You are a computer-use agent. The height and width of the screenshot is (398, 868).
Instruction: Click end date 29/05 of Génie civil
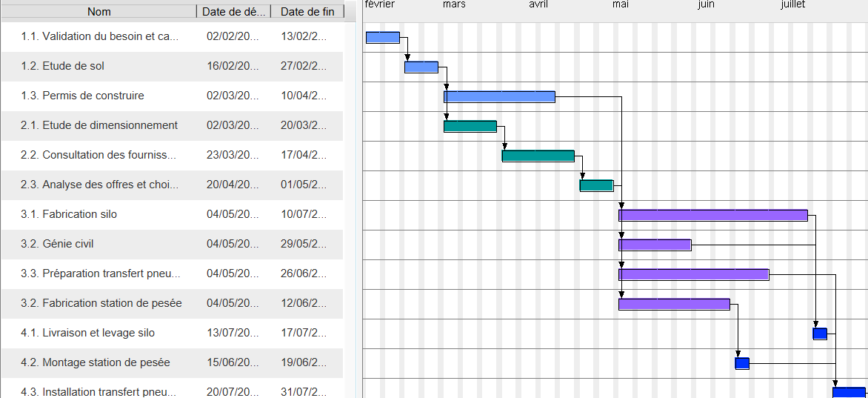tap(304, 244)
